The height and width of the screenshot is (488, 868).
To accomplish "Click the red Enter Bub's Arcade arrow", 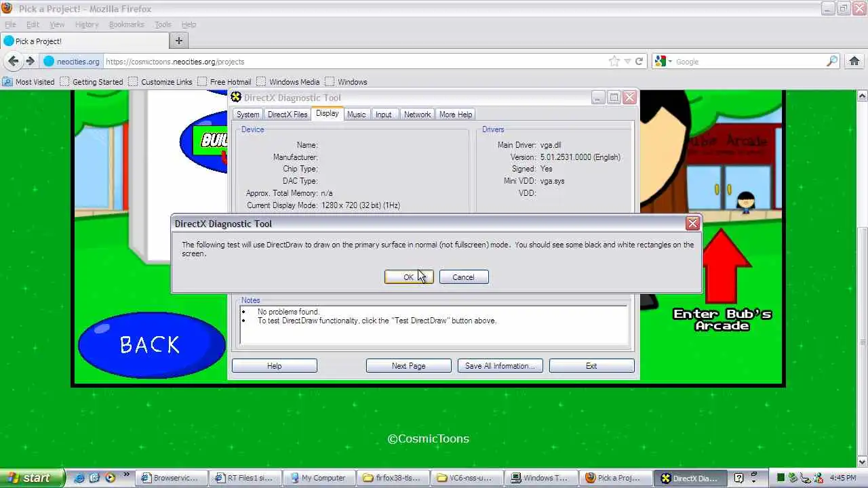I will (x=723, y=266).
